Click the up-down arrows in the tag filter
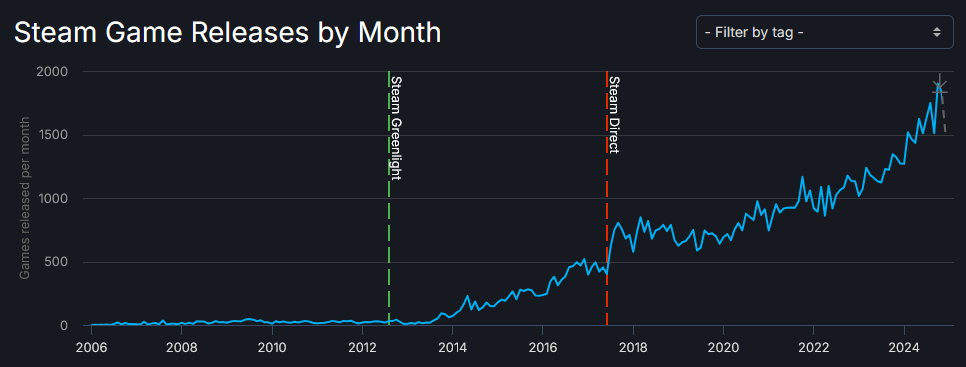 point(936,32)
